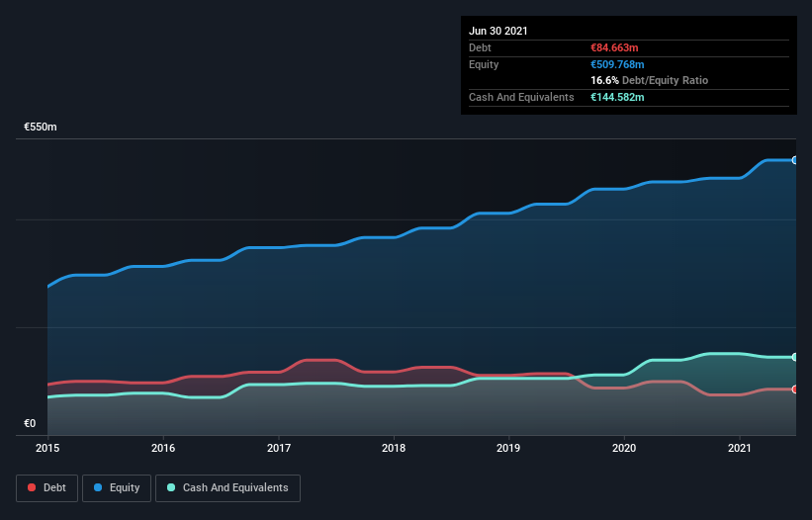Click the 2016 x-axis label
The width and height of the screenshot is (812, 520).
pyautogui.click(x=163, y=448)
